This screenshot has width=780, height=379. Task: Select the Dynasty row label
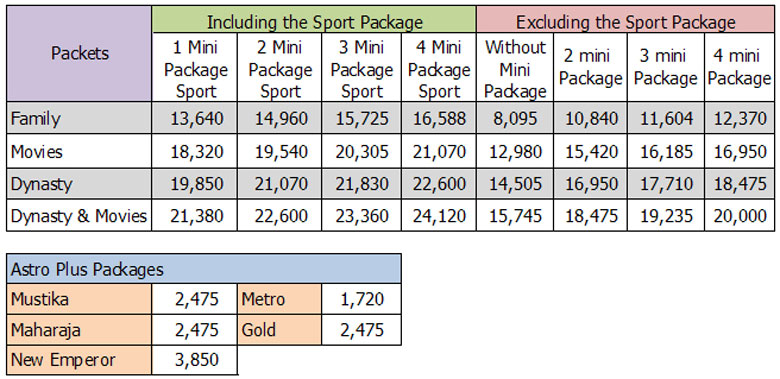pos(79,185)
